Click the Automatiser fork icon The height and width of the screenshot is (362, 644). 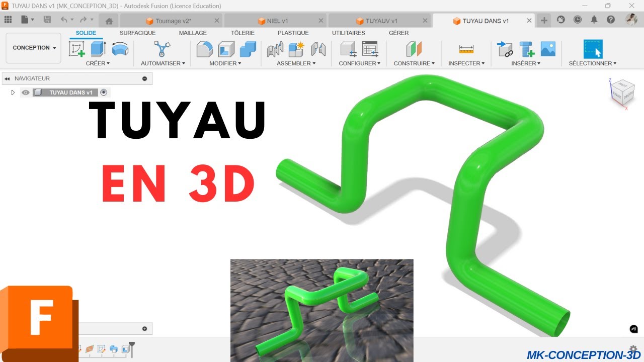[162, 49]
